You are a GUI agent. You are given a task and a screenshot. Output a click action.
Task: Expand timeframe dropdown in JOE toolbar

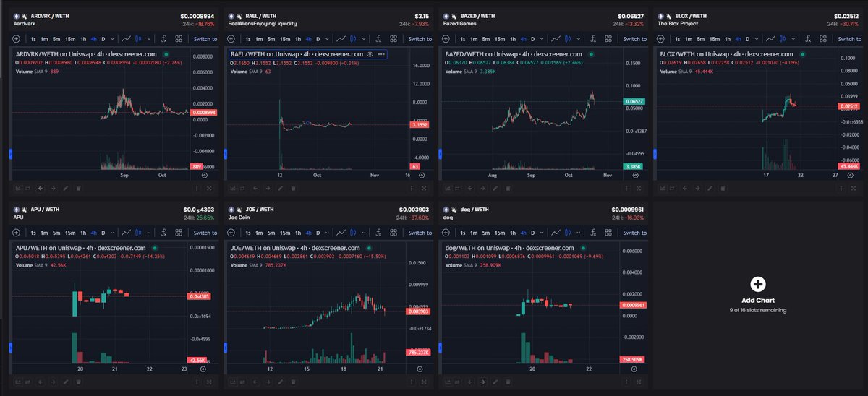(327, 233)
